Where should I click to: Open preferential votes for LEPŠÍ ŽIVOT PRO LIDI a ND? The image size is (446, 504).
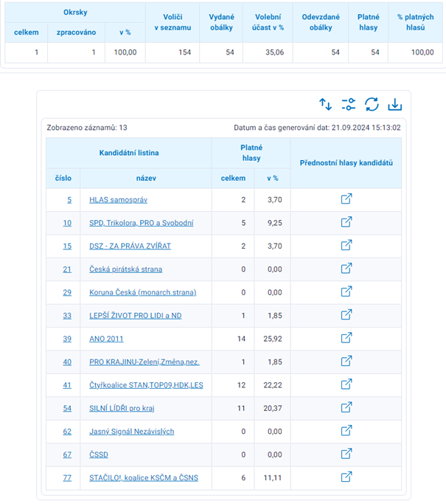pyautogui.click(x=346, y=314)
